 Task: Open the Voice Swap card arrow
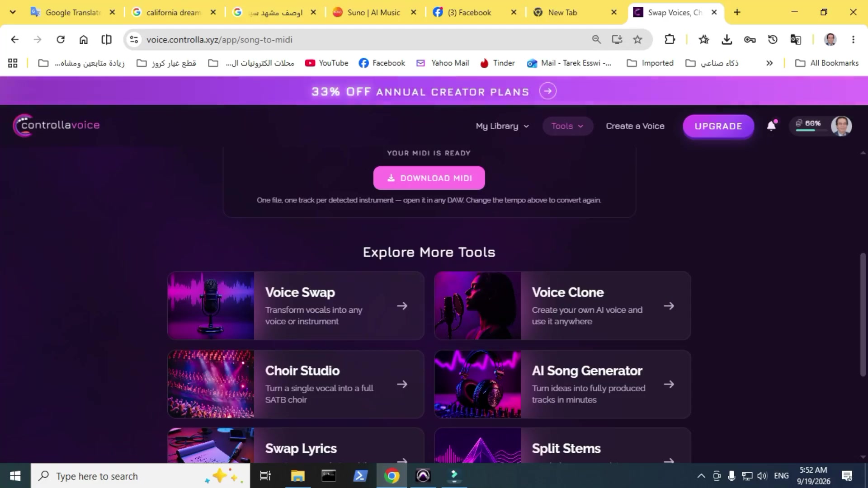pos(402,306)
